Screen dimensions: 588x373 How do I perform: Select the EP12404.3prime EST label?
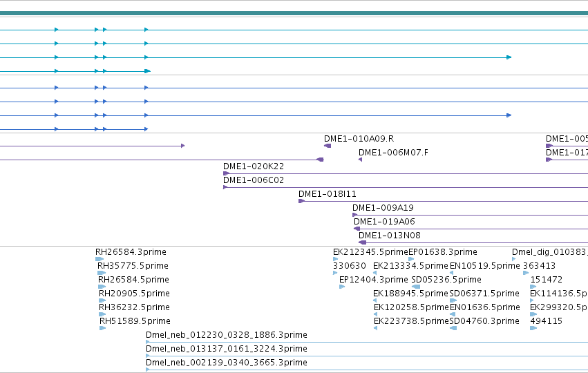(374, 280)
